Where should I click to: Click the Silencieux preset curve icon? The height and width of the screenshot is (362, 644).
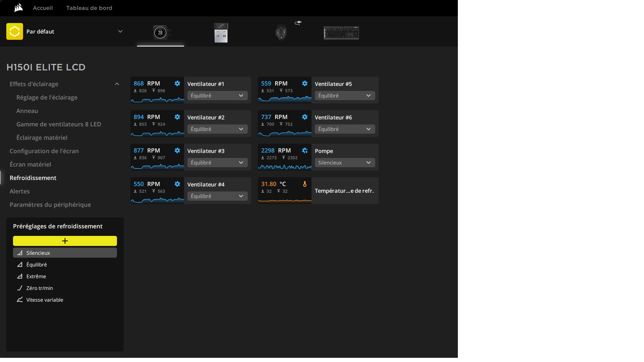point(20,253)
